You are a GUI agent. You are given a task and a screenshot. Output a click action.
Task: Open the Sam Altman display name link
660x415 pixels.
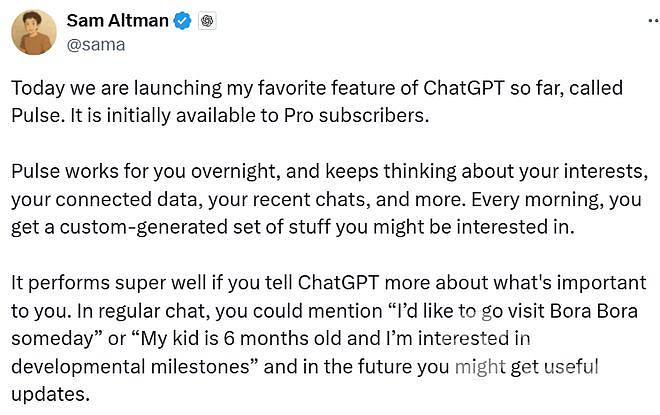click(x=115, y=20)
